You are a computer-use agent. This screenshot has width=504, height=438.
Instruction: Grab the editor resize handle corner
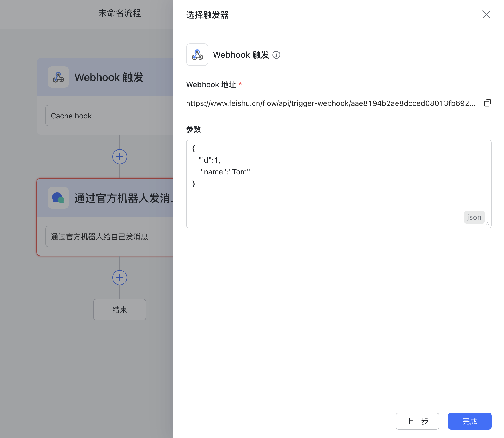click(487, 224)
